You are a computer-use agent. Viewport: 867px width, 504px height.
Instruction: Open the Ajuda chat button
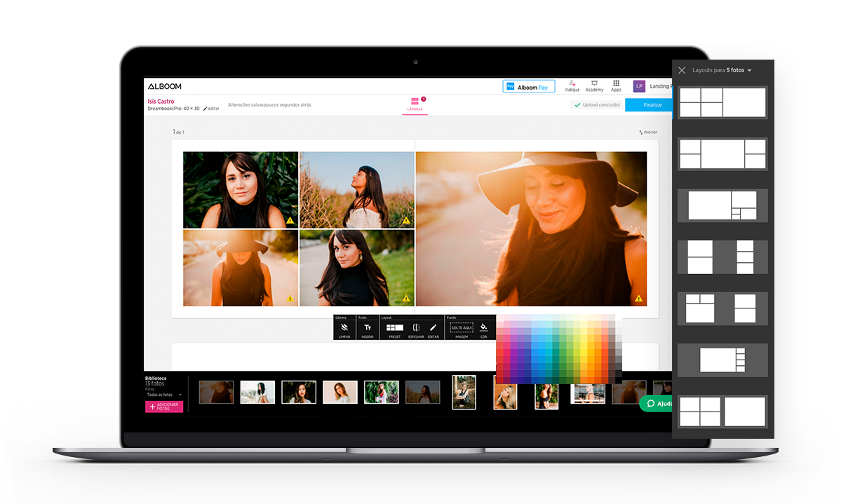tap(658, 404)
